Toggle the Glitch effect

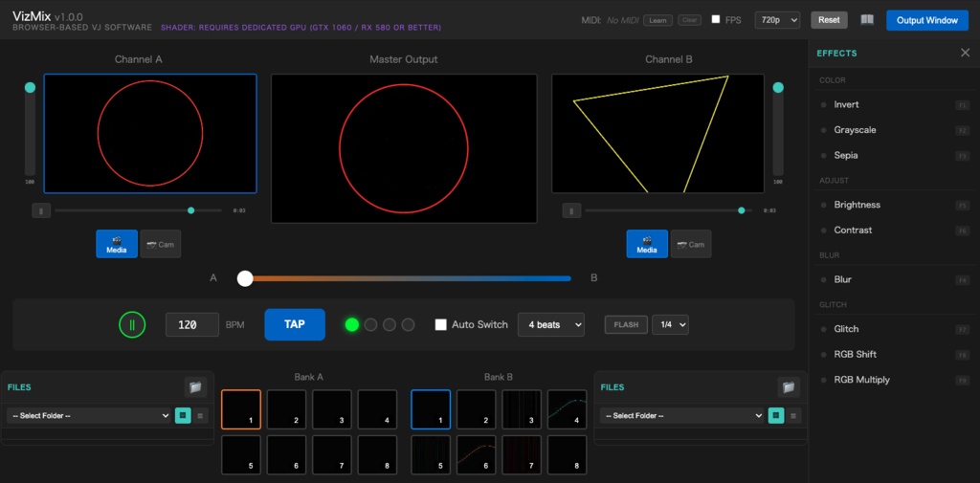tap(895, 329)
